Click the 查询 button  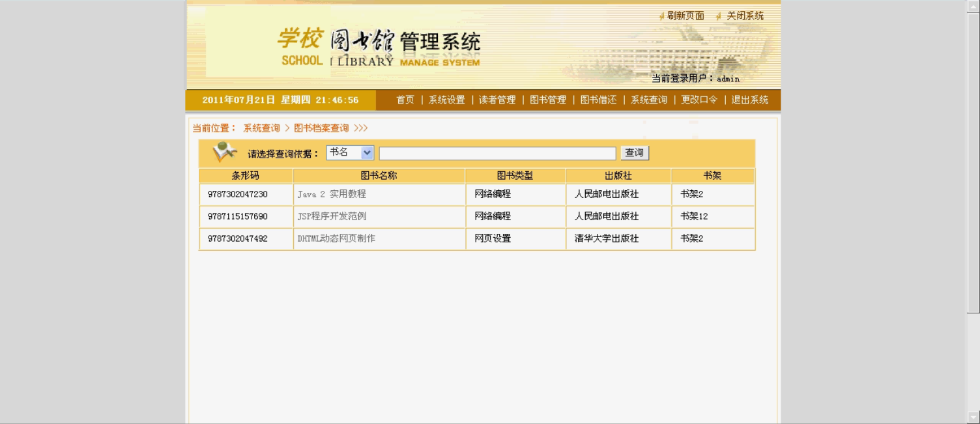(634, 153)
